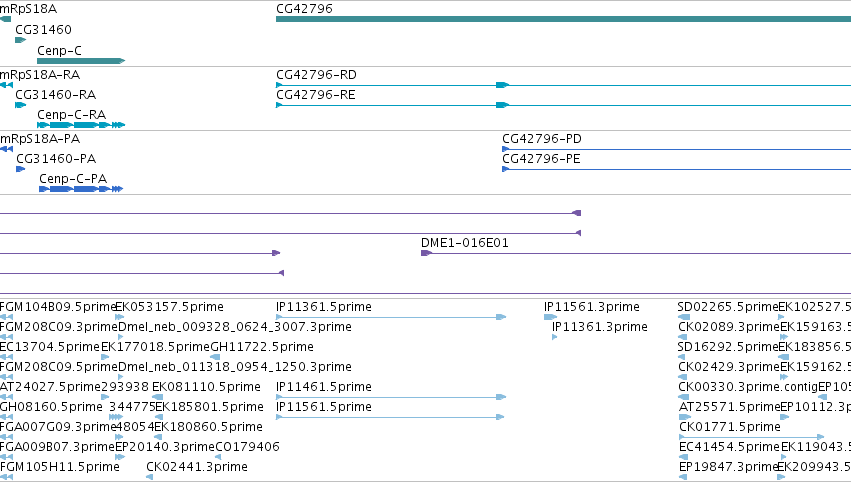Select the SD02265.5prime EST label
The width and height of the screenshot is (851, 482).
(x=728, y=307)
